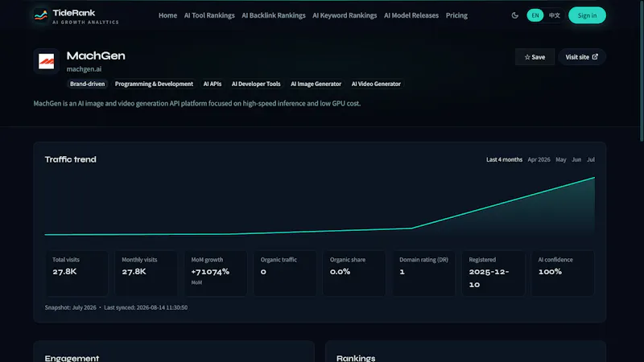Click the Total visits card

click(76, 274)
